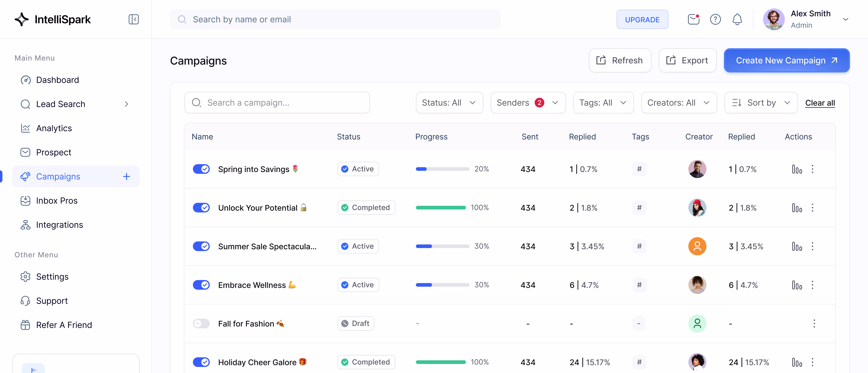Click the Search a campaign input field
The height and width of the screenshot is (373, 868).
277,103
